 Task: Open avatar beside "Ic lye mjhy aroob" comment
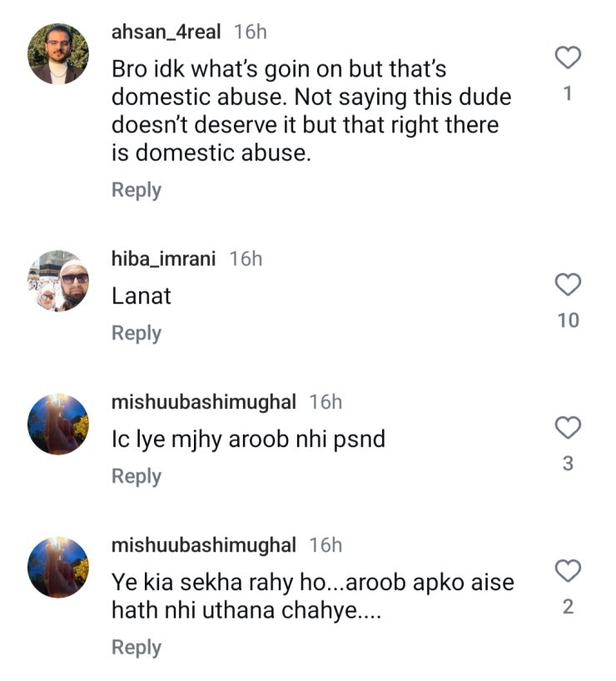pyautogui.click(x=58, y=424)
